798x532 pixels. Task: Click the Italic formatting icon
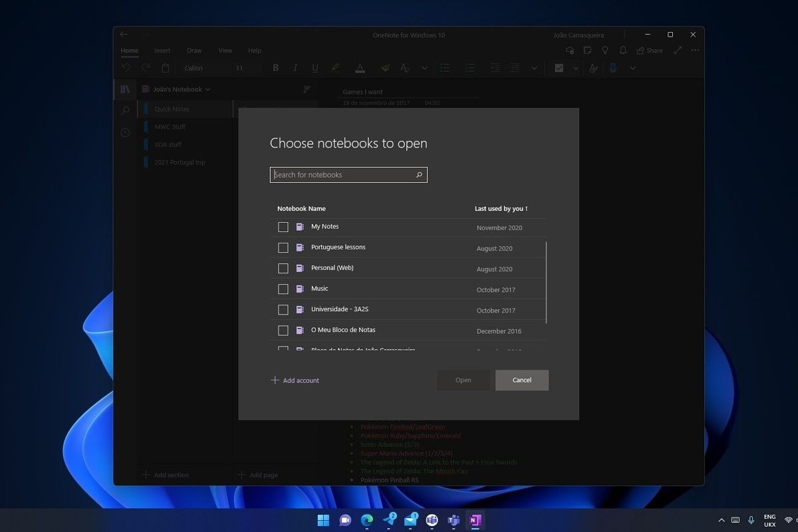(x=295, y=68)
